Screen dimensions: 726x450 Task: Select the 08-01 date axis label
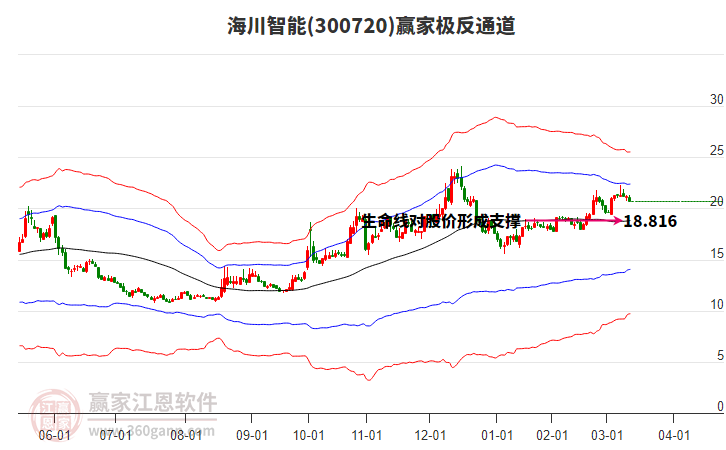point(186,435)
